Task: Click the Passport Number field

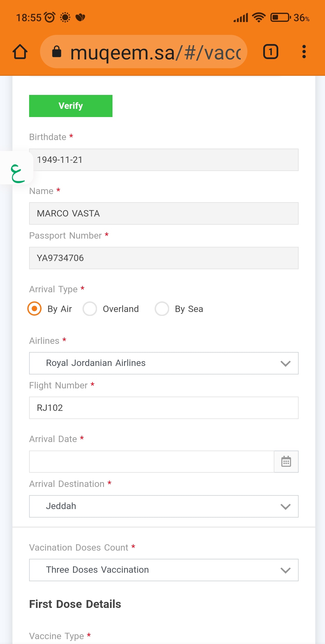Action: (164, 258)
